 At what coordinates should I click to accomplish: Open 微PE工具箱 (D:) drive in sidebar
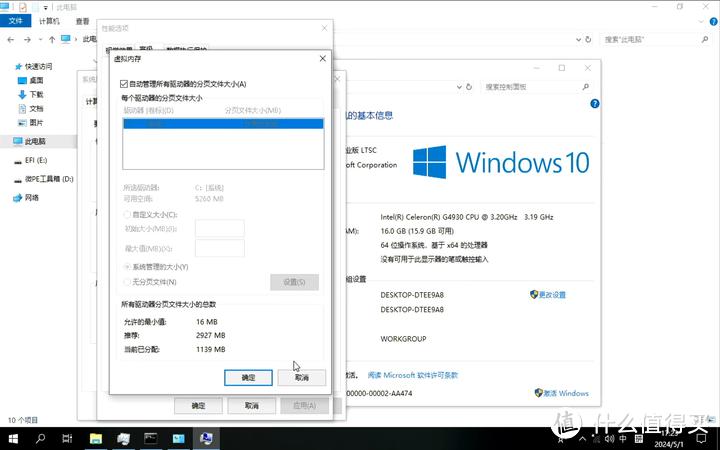[49, 179]
